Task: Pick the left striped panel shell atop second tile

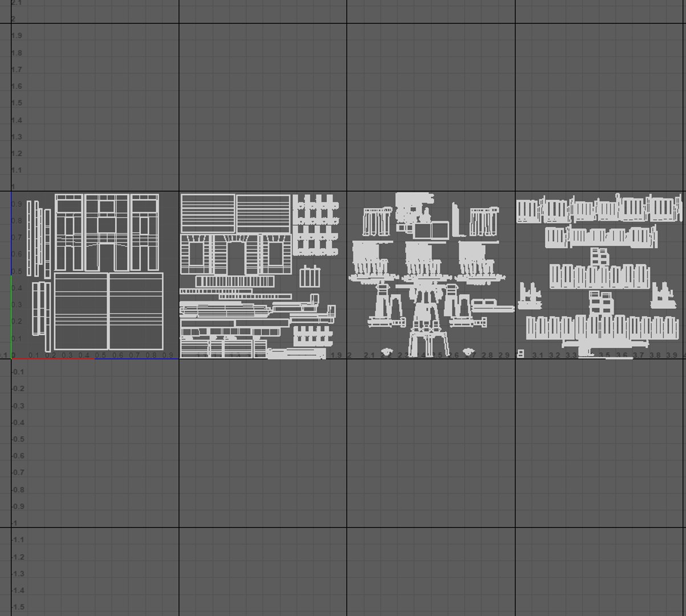Action: (208, 214)
